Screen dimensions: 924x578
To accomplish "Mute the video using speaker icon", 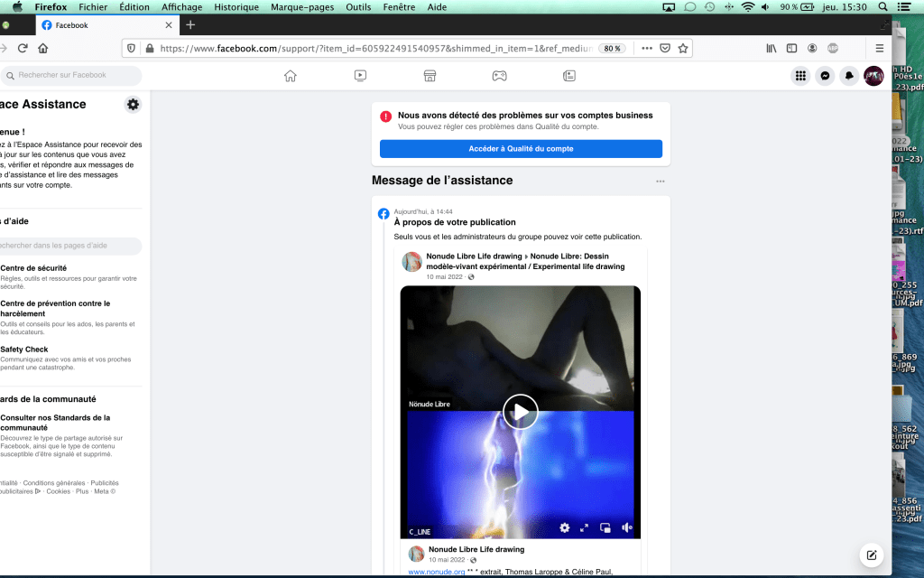I will click(626, 527).
